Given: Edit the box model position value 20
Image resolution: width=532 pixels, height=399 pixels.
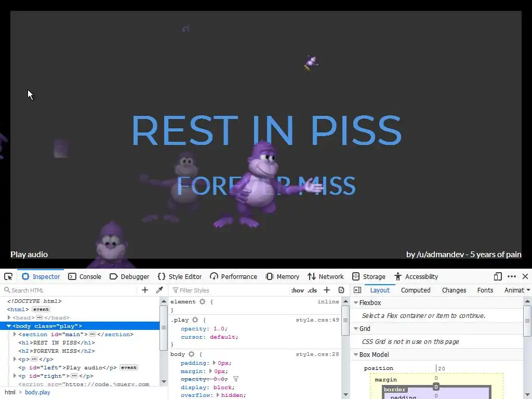Looking at the screenshot, I should click(442, 368).
